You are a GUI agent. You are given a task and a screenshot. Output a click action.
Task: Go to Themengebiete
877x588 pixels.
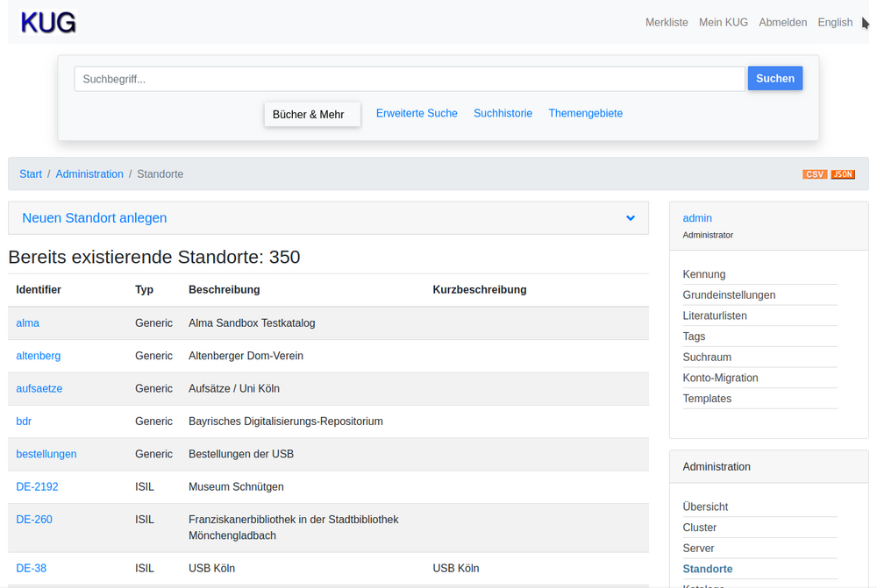[x=585, y=113]
